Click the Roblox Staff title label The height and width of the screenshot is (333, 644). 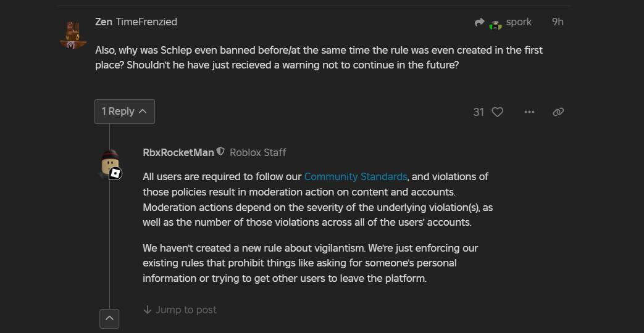click(x=258, y=152)
